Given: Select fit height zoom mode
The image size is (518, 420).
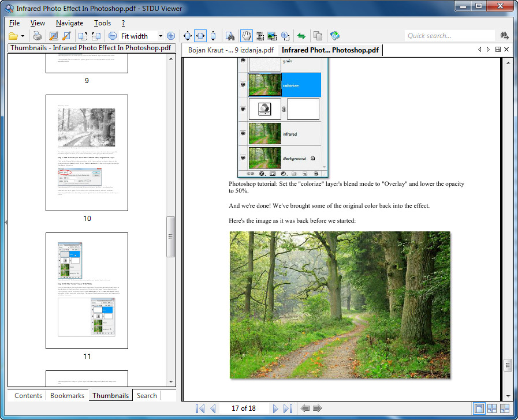Looking at the screenshot, I should coord(213,36).
